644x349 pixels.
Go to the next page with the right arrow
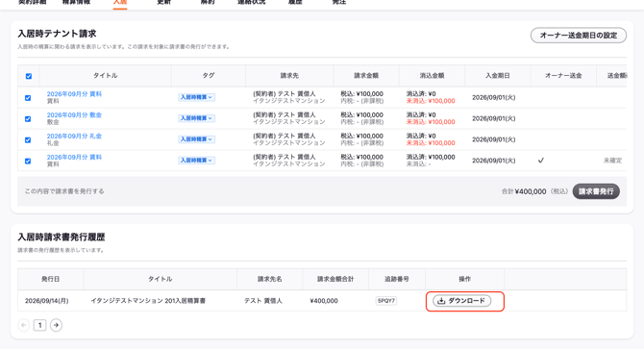click(56, 325)
